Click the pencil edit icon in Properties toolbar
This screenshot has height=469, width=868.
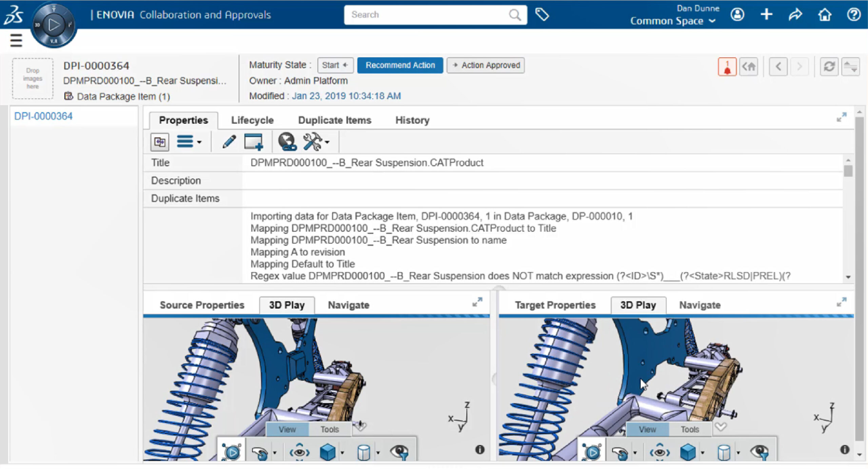click(229, 142)
